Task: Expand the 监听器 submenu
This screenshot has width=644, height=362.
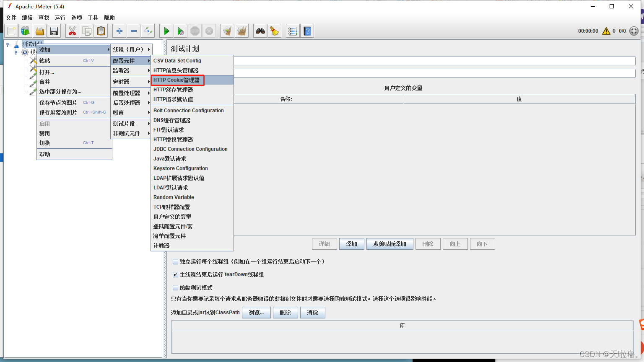Action: [x=131, y=70]
